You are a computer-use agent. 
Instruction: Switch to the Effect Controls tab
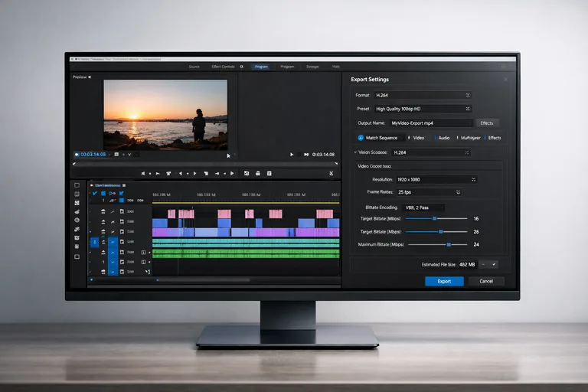coord(223,67)
